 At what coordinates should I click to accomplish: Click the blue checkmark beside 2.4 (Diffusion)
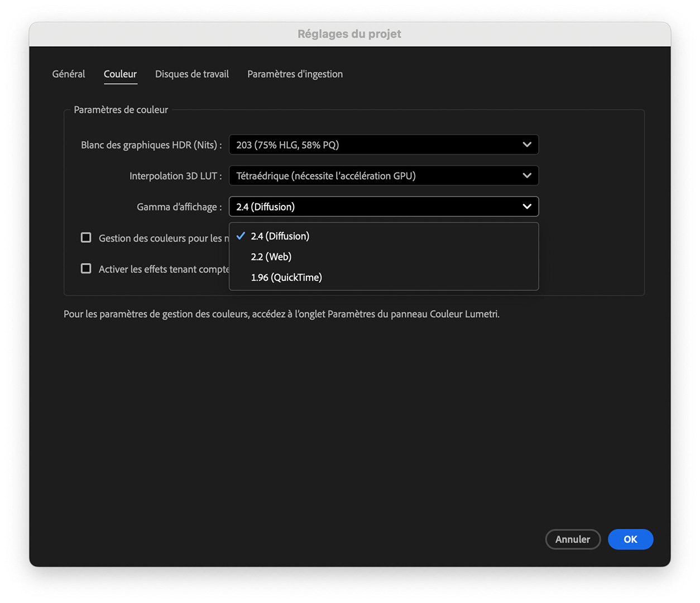[x=241, y=236]
